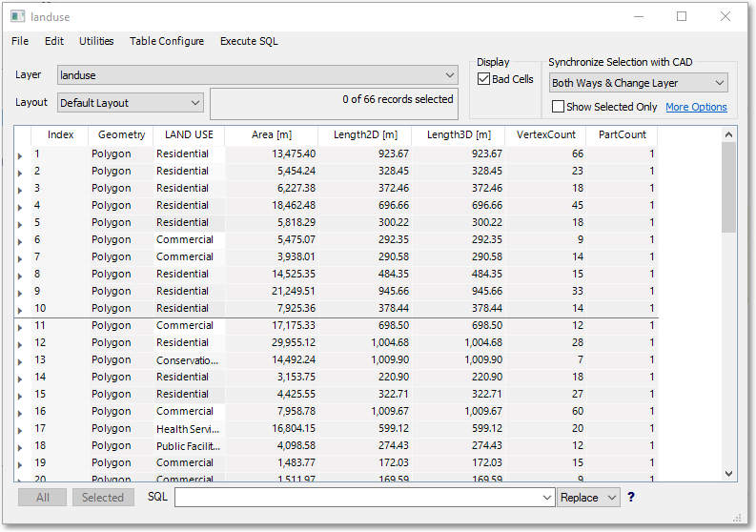Click the row arrow for record 6
Image resolution: width=756 pixels, height=532 pixels.
coord(20,241)
